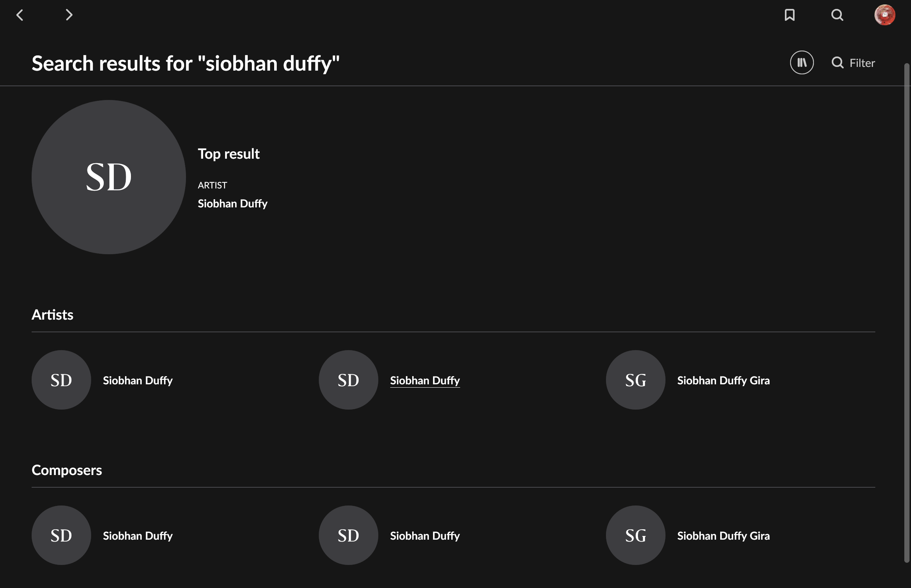Open first Siobhan Duffy under Composers
The height and width of the screenshot is (588, 911).
coord(138,536)
